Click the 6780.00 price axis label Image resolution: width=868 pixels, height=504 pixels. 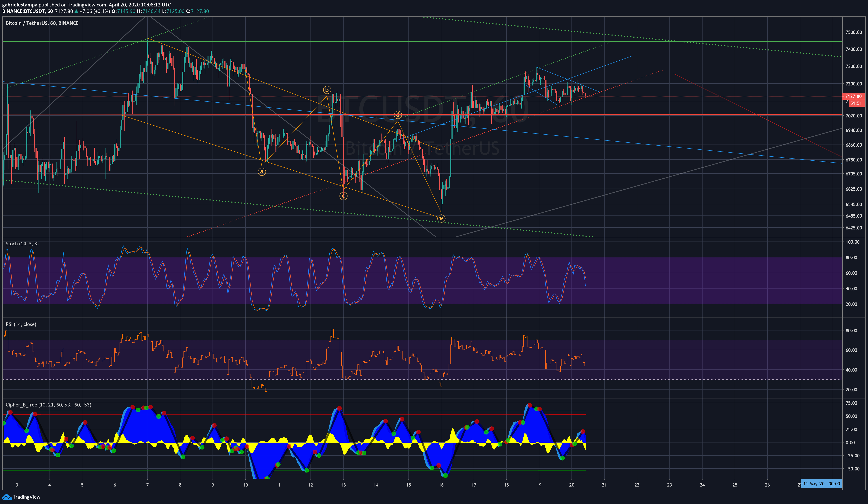click(x=853, y=160)
